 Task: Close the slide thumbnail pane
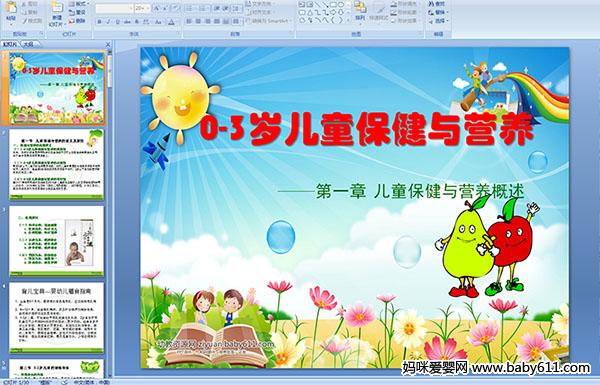(x=108, y=44)
